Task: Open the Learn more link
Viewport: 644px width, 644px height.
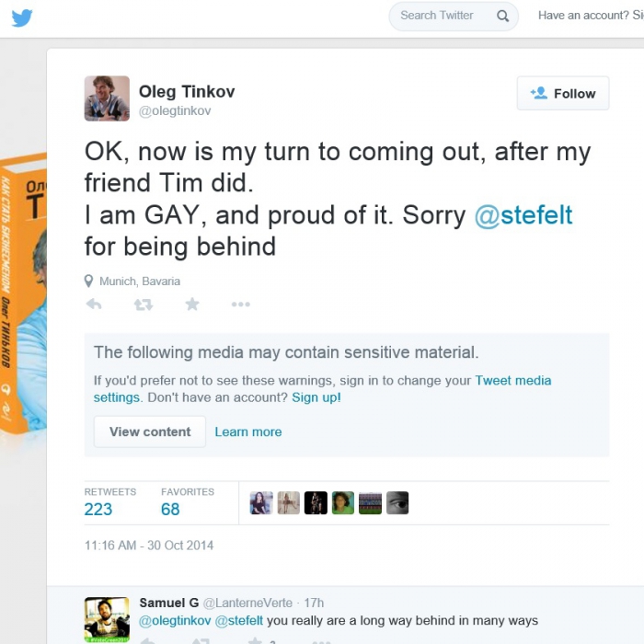Action: tap(248, 431)
